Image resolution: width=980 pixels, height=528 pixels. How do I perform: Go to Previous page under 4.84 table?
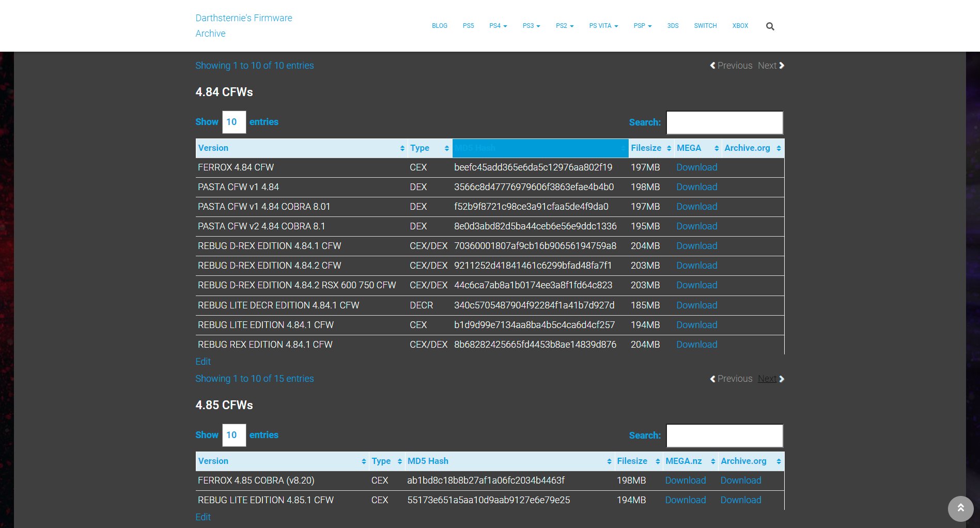731,379
